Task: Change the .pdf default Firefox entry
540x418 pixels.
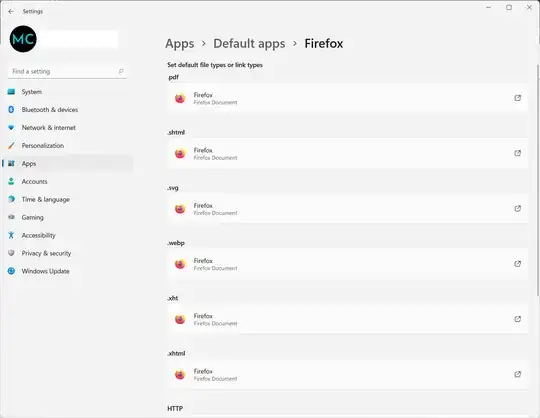Action: point(347,98)
